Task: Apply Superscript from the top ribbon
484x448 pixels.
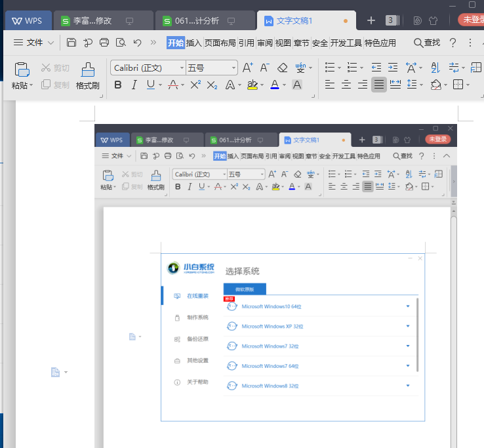Action: pos(195,85)
